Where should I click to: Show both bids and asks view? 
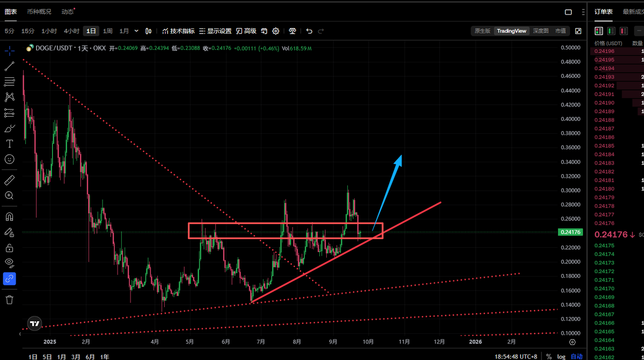pos(599,31)
